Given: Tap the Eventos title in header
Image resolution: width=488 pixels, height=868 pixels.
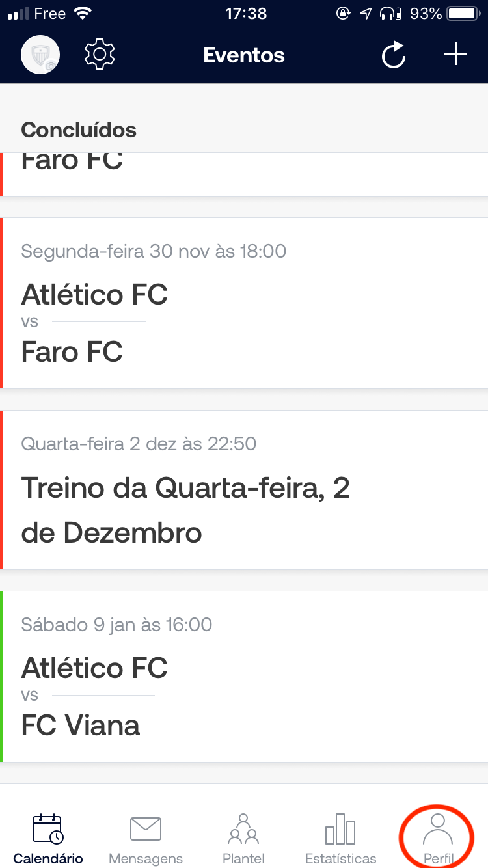Looking at the screenshot, I should coord(244,55).
